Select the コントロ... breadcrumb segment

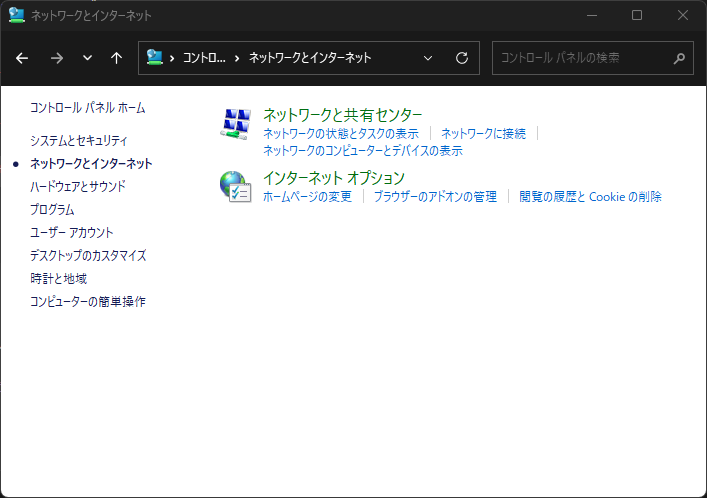204,58
